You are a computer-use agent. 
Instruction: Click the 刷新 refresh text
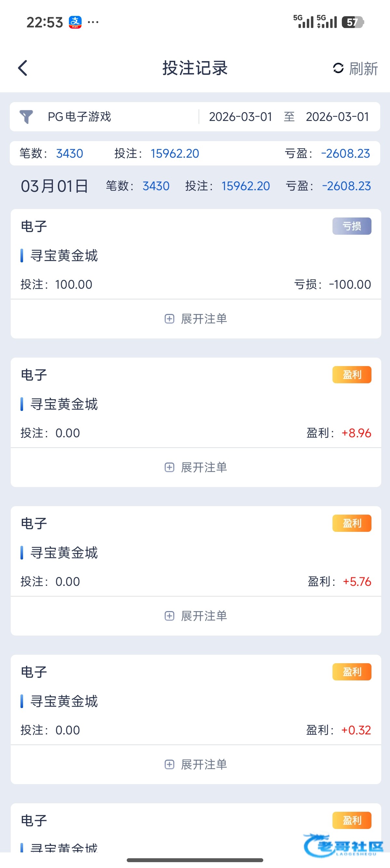coord(363,69)
